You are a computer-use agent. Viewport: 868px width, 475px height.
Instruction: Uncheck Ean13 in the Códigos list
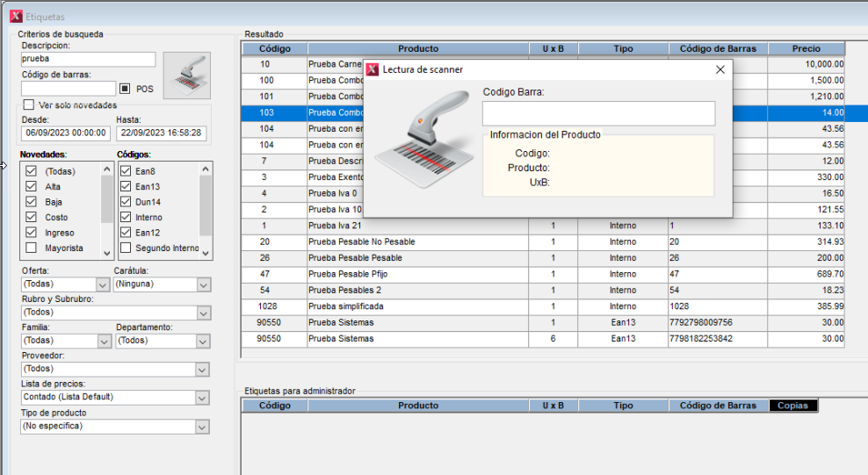(126, 186)
